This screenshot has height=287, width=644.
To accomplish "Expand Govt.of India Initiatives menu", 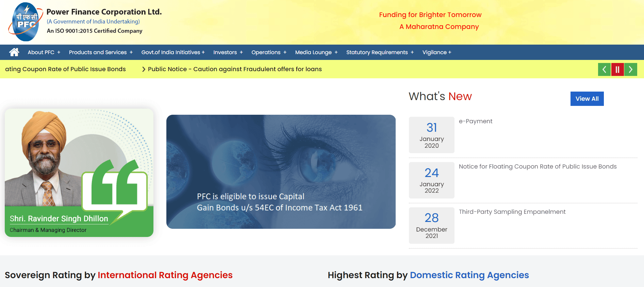I will (x=173, y=52).
